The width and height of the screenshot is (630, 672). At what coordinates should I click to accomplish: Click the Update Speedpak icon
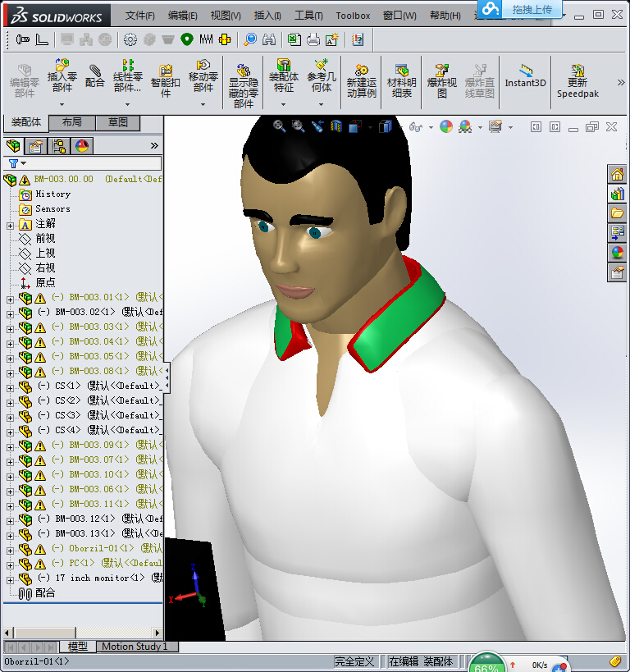[577, 71]
